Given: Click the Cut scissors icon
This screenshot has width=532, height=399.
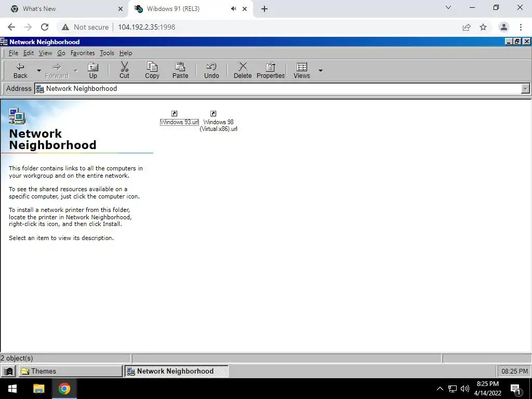Looking at the screenshot, I should (x=124, y=66).
